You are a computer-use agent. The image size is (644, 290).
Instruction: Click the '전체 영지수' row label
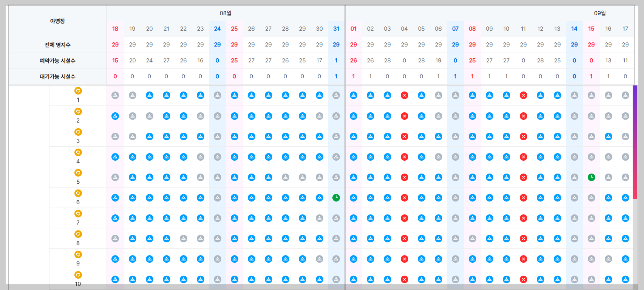57,45
